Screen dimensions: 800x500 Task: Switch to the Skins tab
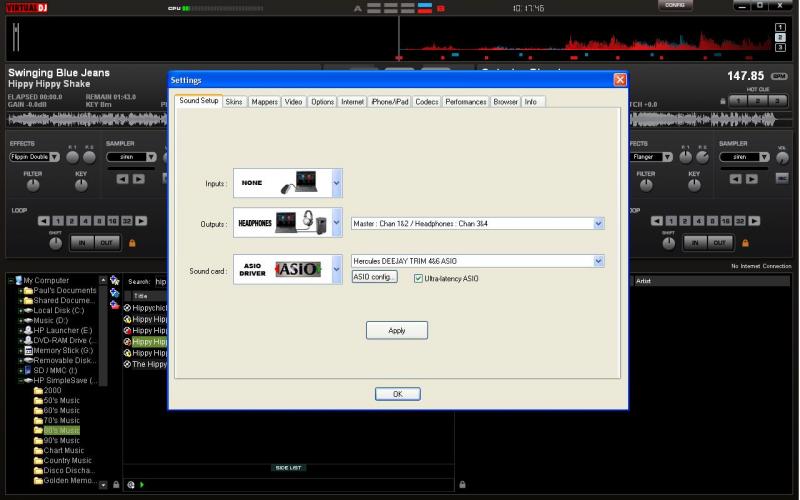pyautogui.click(x=234, y=102)
